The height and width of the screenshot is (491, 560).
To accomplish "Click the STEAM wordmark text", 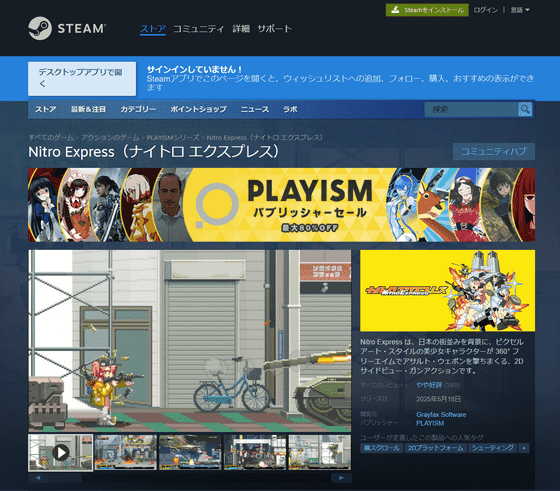I will point(82,28).
